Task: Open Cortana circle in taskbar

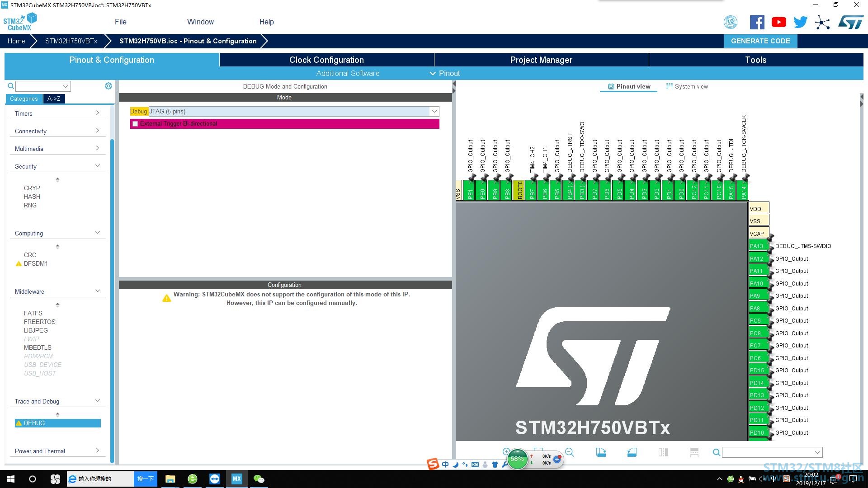Action: 33,479
